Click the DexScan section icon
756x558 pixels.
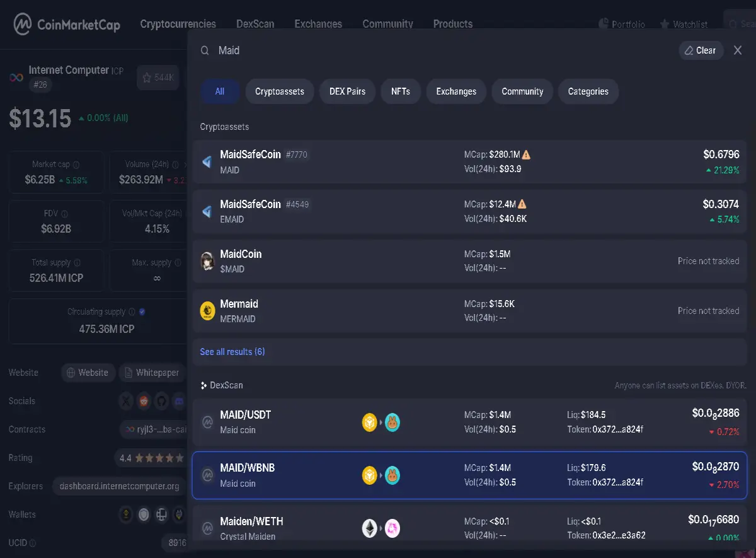(x=203, y=385)
